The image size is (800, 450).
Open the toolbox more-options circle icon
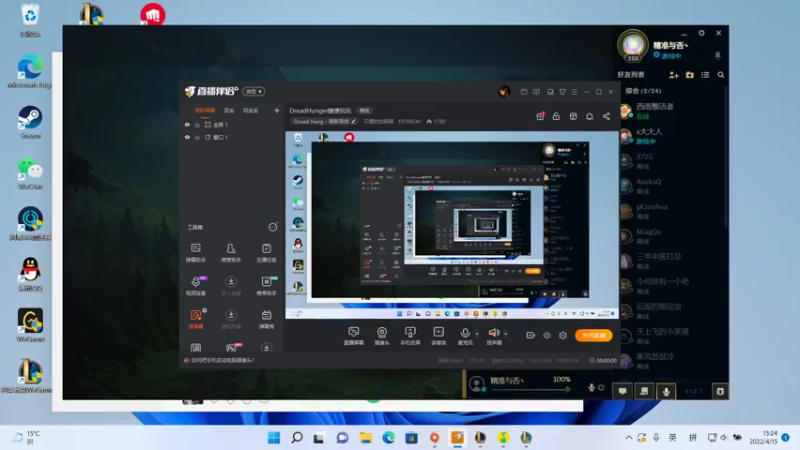(x=273, y=227)
